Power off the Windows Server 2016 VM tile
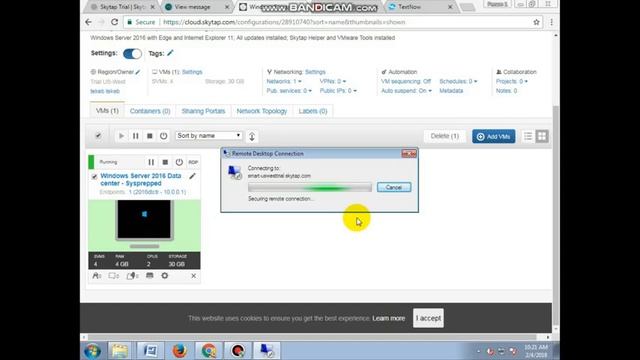The width and height of the screenshot is (640, 360). (x=179, y=162)
